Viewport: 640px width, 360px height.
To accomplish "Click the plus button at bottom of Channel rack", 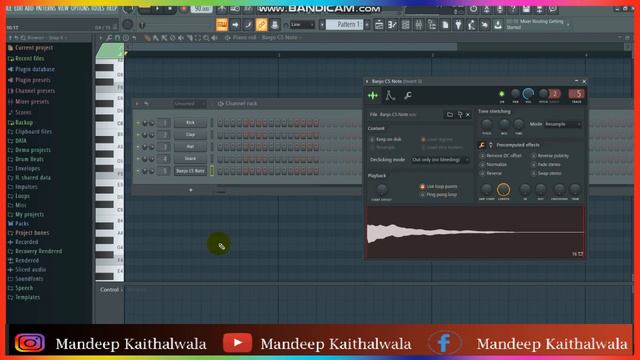I will (191, 190).
